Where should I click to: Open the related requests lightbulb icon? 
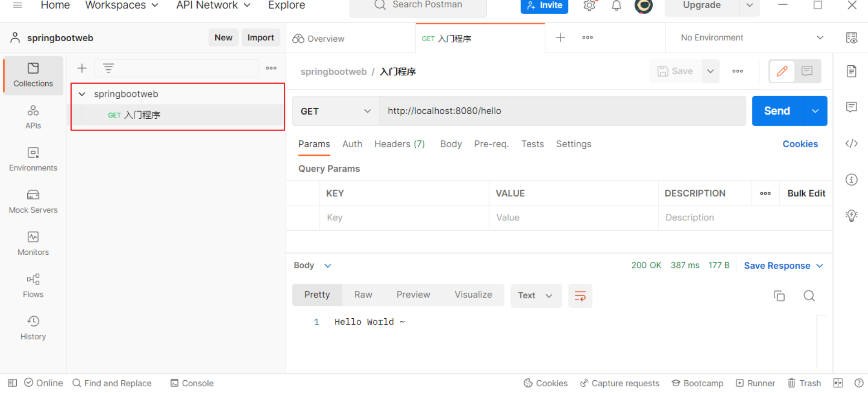click(851, 216)
